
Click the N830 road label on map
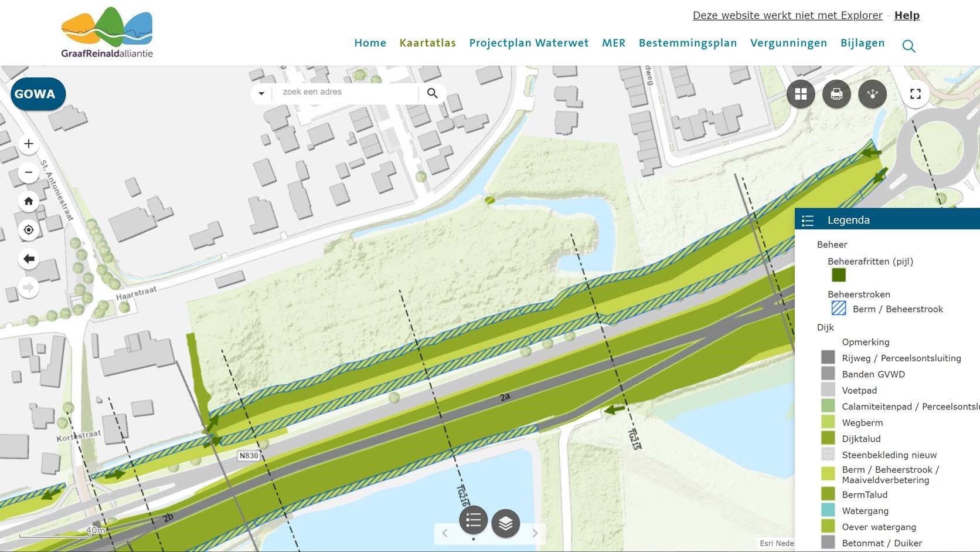click(x=249, y=455)
